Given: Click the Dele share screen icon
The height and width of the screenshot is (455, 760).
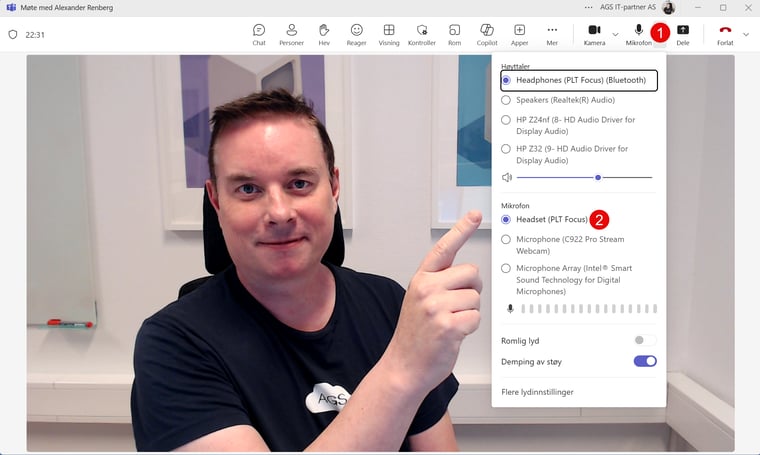Looking at the screenshot, I should (683, 34).
